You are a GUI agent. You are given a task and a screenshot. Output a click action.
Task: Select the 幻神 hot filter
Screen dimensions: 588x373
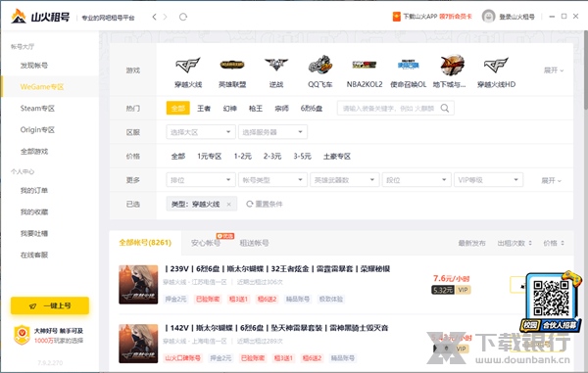coord(230,109)
